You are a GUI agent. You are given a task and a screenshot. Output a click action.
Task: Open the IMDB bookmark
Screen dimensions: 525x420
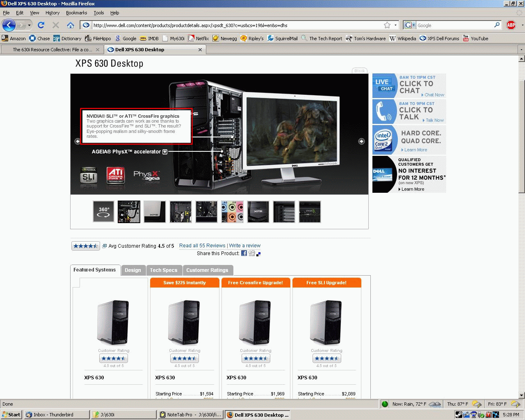coord(149,38)
